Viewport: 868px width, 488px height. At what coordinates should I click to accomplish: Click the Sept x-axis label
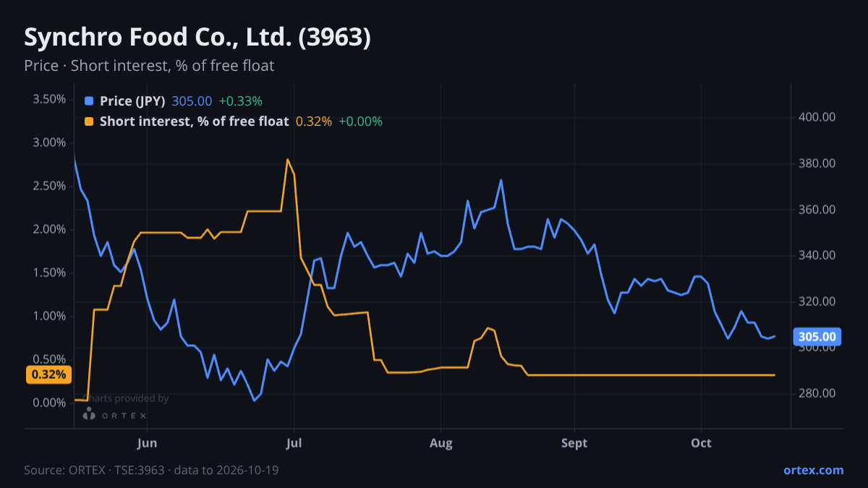point(575,442)
